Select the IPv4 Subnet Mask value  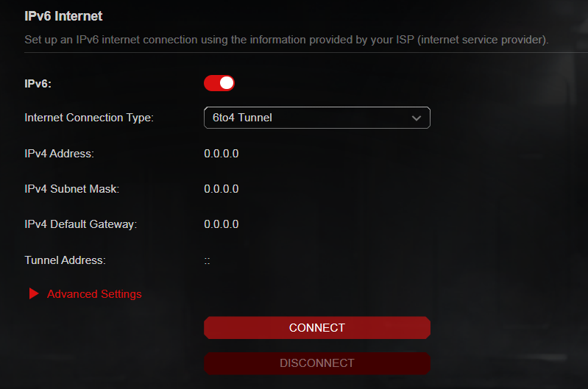point(221,189)
